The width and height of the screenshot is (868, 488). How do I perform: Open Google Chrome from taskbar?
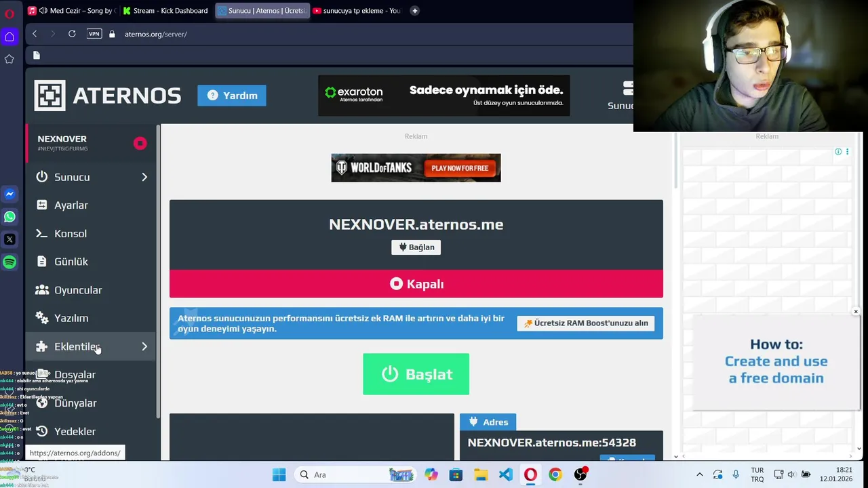click(x=555, y=475)
